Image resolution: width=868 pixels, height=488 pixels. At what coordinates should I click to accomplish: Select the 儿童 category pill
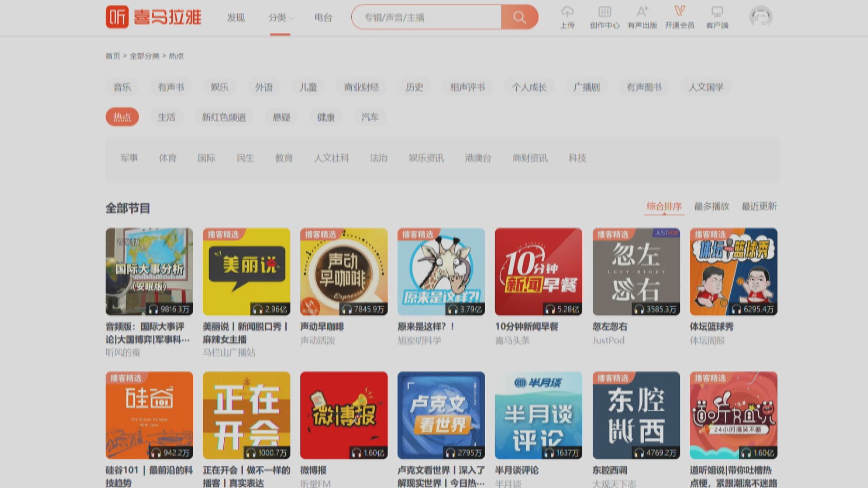pos(308,87)
